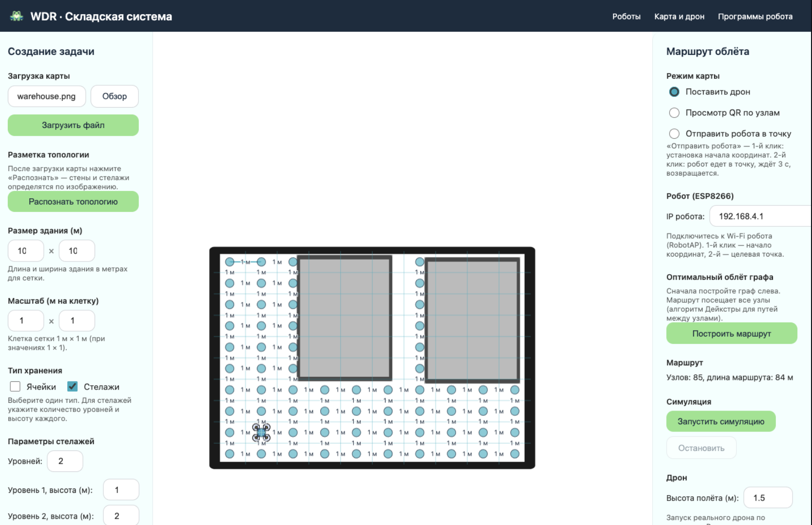Viewport: 812px width, 525px height.
Task: Choose Отправить робота в точку mode
Action: pos(674,133)
